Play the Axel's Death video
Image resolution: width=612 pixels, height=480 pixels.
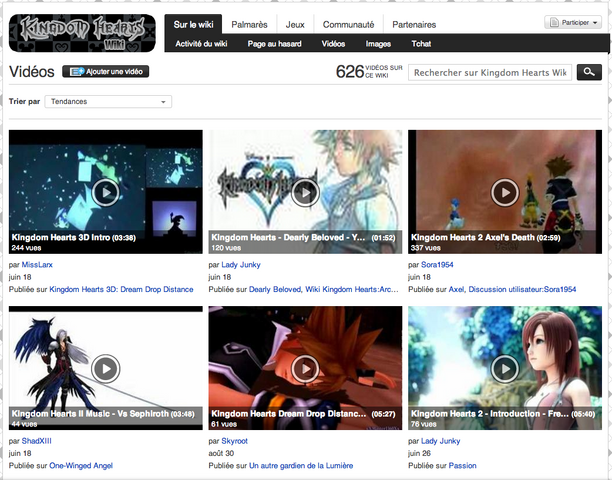coord(505,192)
